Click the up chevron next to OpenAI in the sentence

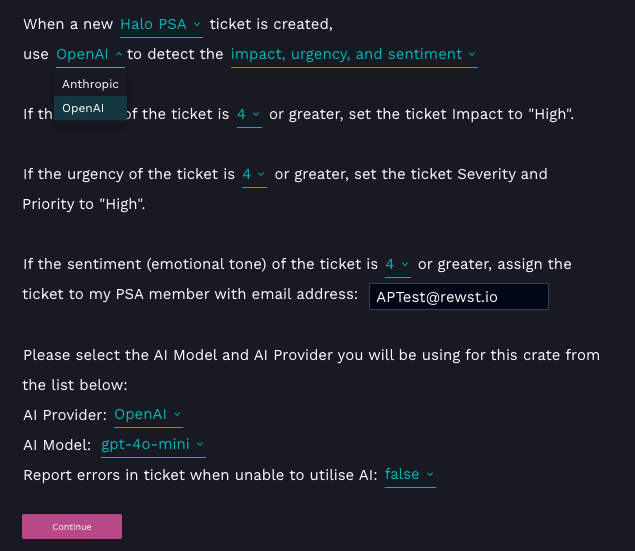click(x=120, y=55)
